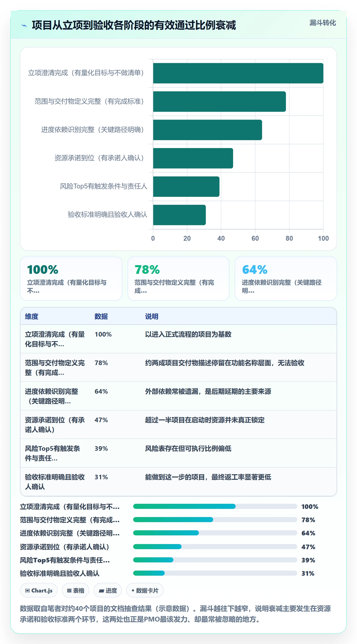Select the 进度 chip
The width and height of the screenshot is (357, 644).
tap(108, 590)
